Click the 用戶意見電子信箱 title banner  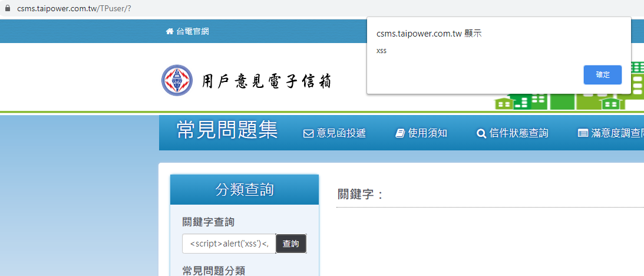click(266, 81)
